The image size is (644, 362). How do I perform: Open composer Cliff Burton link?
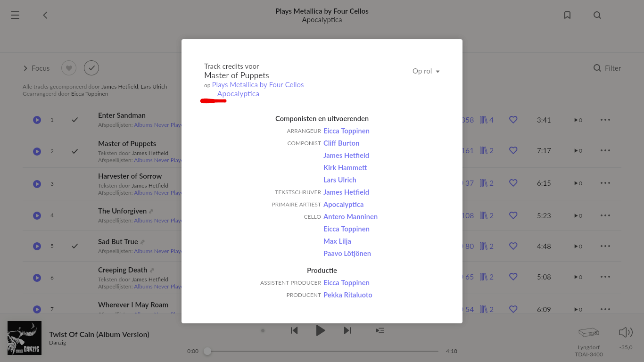(x=341, y=143)
